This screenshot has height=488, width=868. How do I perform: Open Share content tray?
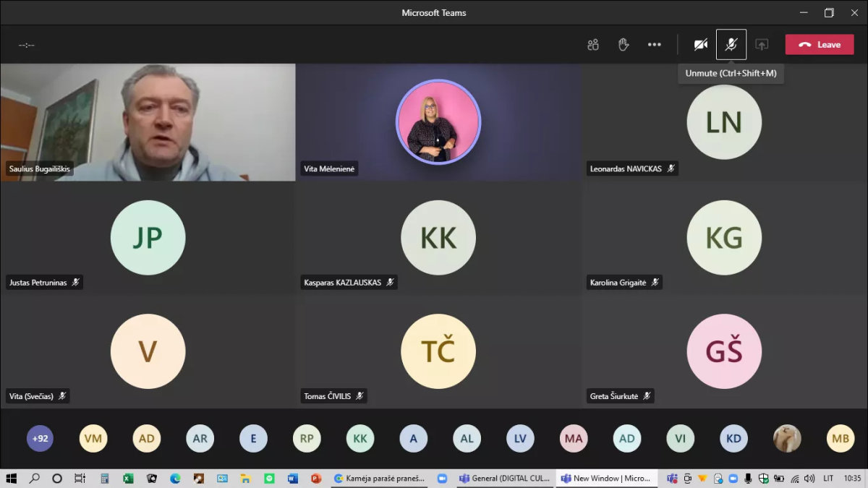762,45
